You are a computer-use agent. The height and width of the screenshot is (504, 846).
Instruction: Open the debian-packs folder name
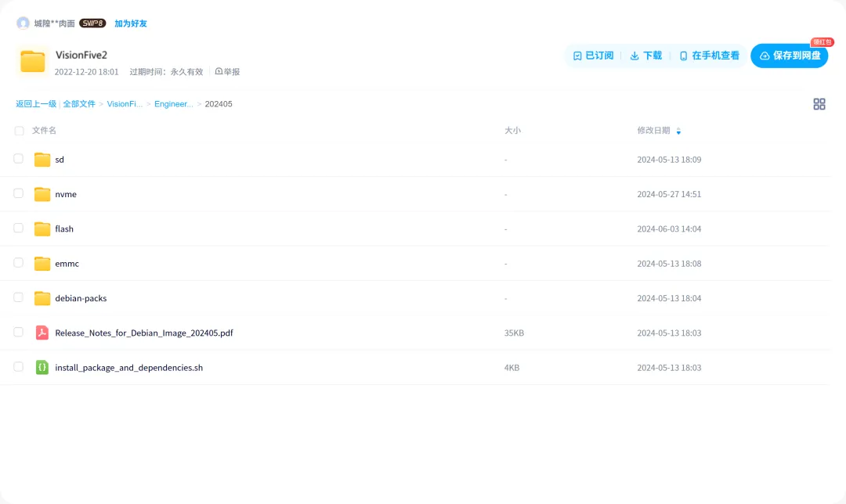(81, 298)
